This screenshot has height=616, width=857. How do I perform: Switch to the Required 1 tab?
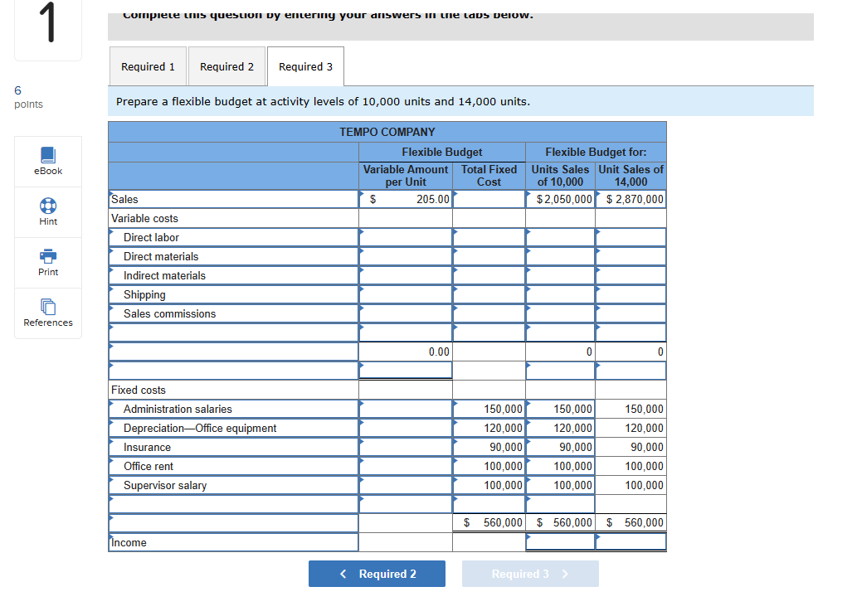148,66
